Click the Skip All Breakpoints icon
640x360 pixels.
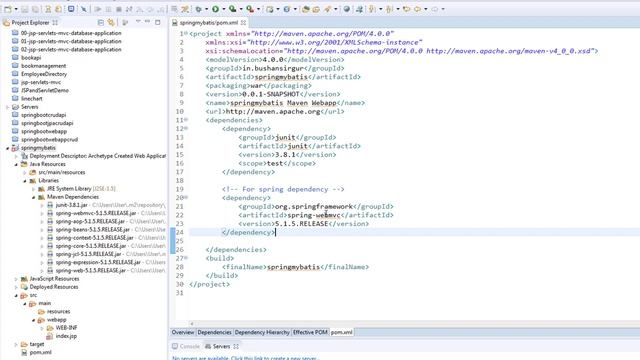click(84, 9)
